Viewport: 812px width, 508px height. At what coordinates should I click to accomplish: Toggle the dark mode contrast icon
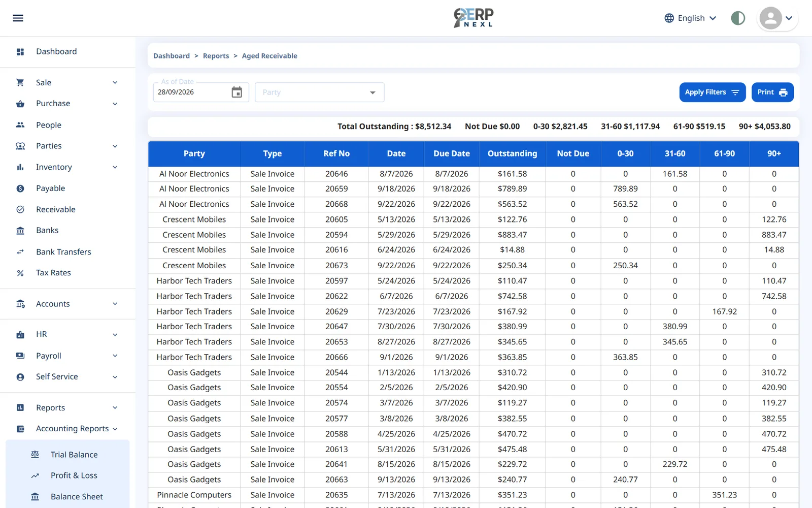(x=738, y=18)
